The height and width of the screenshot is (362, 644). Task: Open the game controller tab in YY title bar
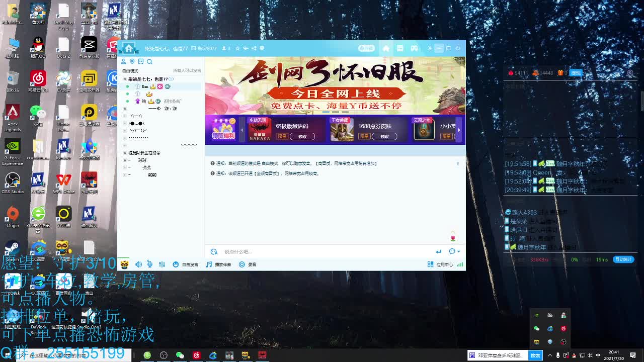click(414, 48)
